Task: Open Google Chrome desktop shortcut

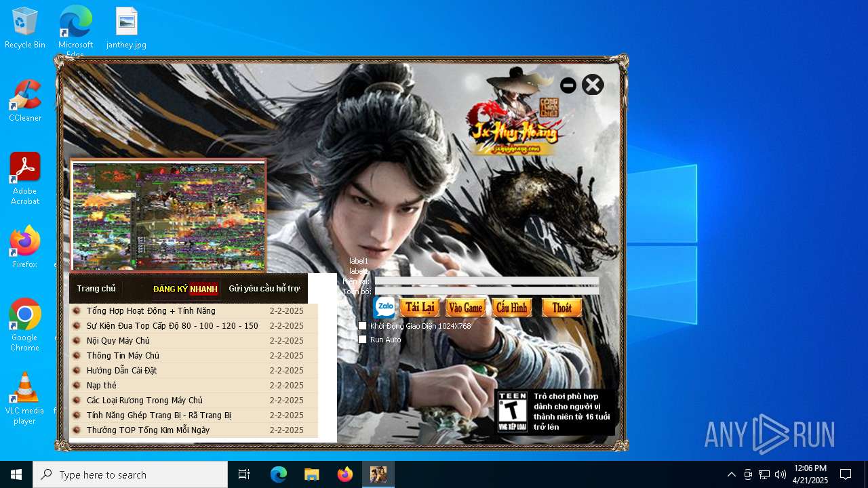Action: (x=25, y=325)
